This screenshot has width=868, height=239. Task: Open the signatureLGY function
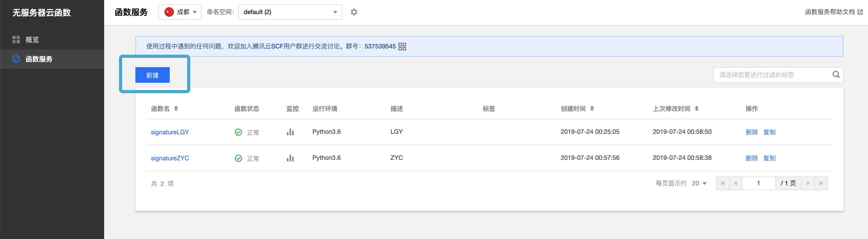coord(170,132)
